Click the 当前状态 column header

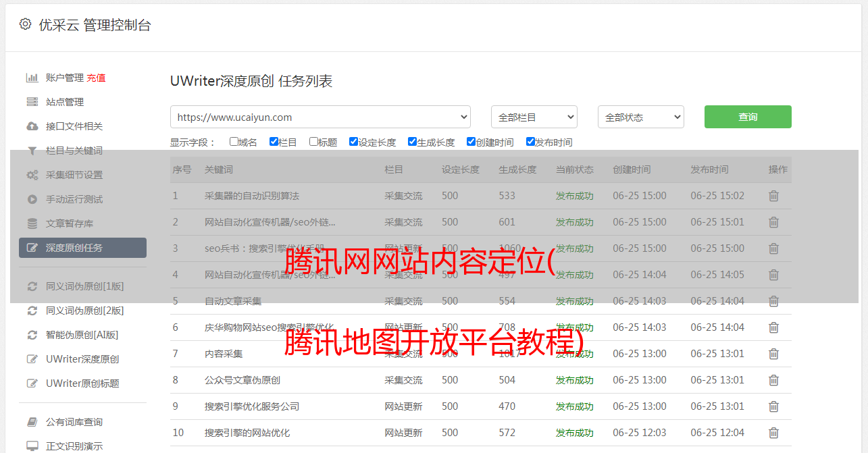[575, 169]
